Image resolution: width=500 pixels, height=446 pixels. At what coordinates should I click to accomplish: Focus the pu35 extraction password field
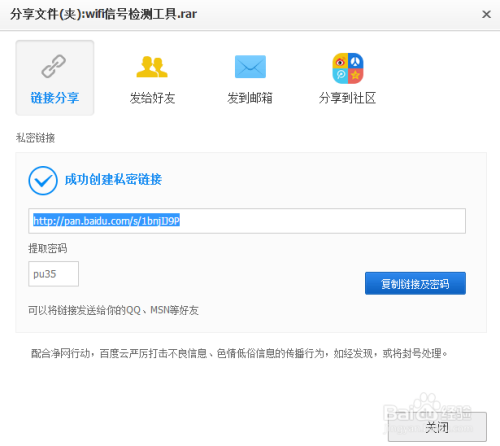click(x=53, y=274)
